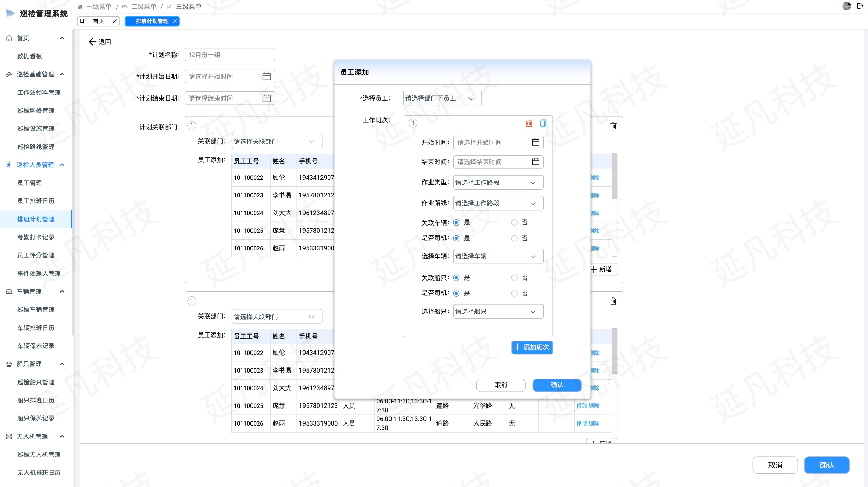Delete the second department block via trash icon
The height and width of the screenshot is (487, 868).
[x=613, y=301]
